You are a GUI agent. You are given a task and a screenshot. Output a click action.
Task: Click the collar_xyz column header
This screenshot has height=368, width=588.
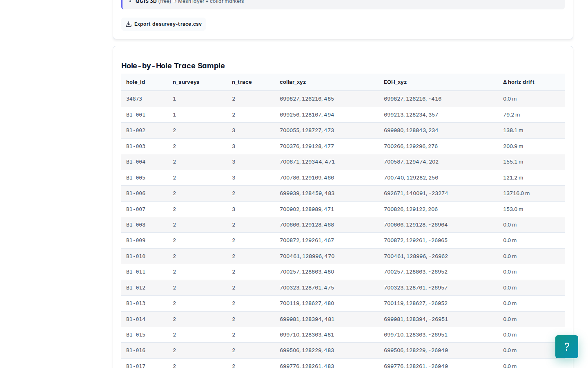(293, 82)
